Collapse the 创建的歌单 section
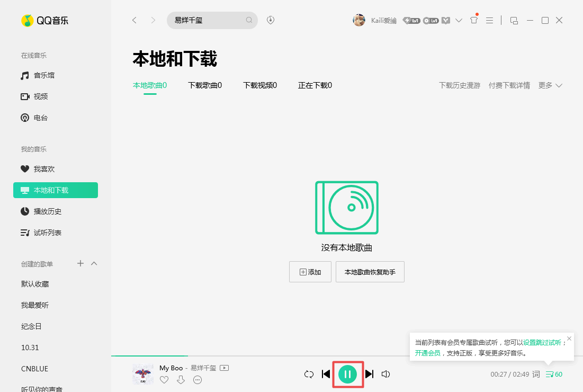The image size is (583, 392). (94, 263)
